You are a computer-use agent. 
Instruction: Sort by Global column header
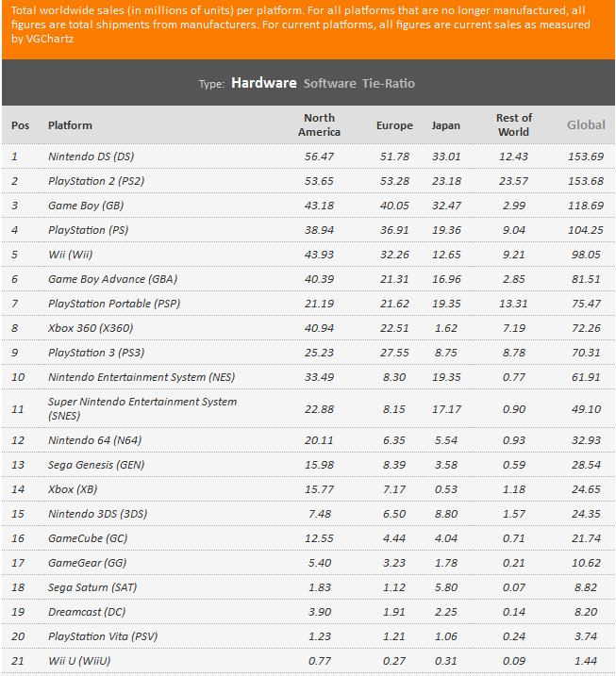[x=586, y=125]
